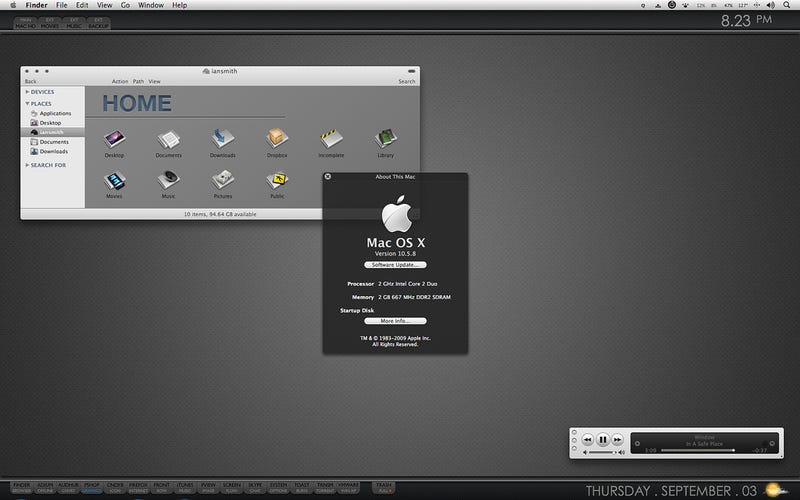This screenshot has width=800, height=500.
Task: Click the Search field in Finder window
Action: 407,82
